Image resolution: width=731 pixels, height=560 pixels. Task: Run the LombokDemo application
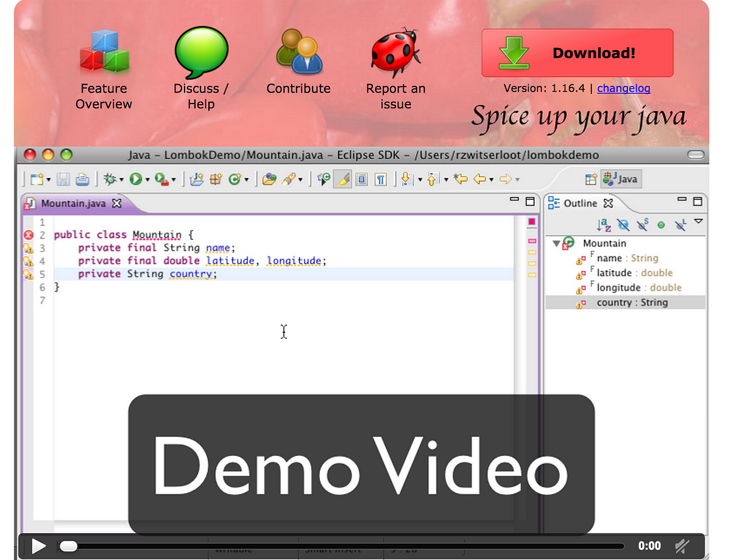tap(136, 179)
